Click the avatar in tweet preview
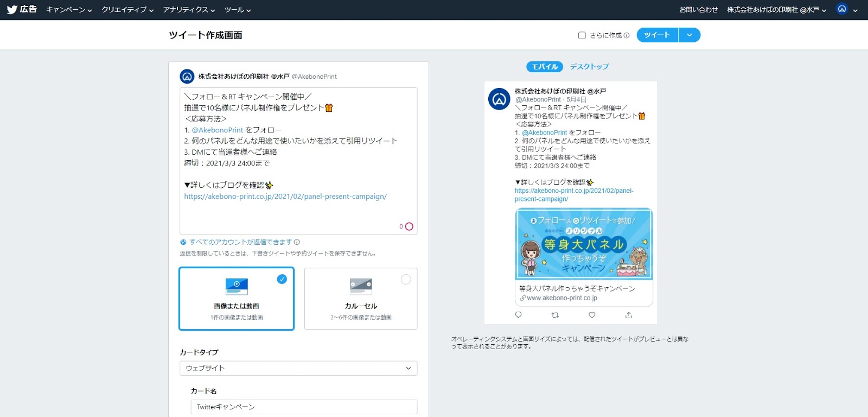Screen dimensions: 868x417 (x=499, y=99)
